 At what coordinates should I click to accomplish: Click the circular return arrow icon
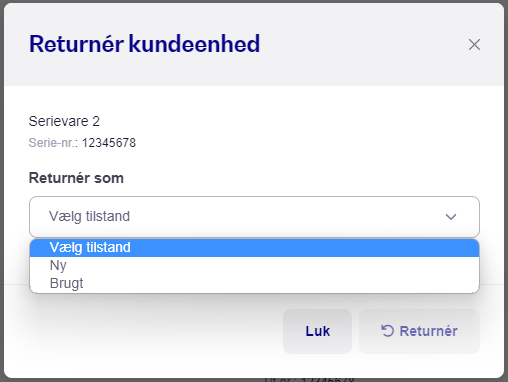(387, 331)
